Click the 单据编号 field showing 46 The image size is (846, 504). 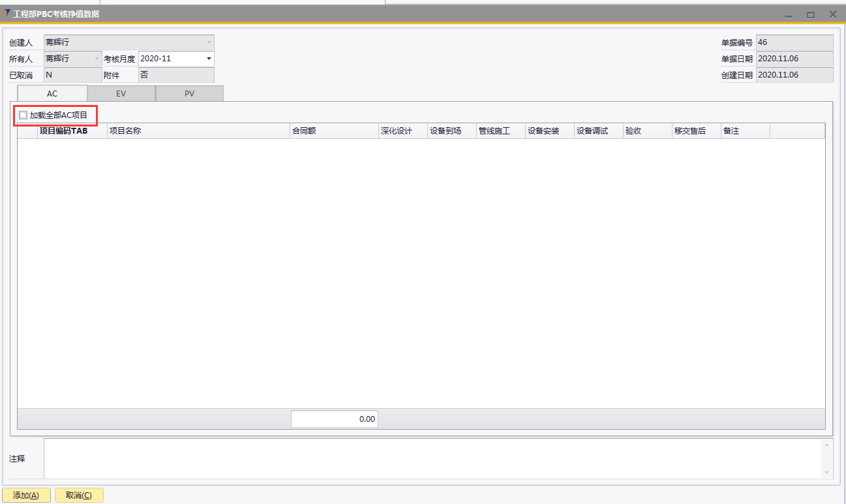coord(794,42)
